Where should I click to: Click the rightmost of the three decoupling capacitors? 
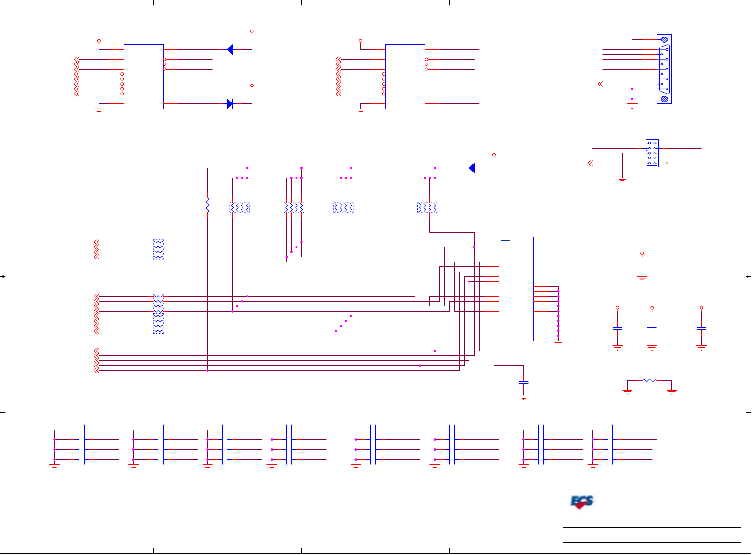(x=701, y=328)
